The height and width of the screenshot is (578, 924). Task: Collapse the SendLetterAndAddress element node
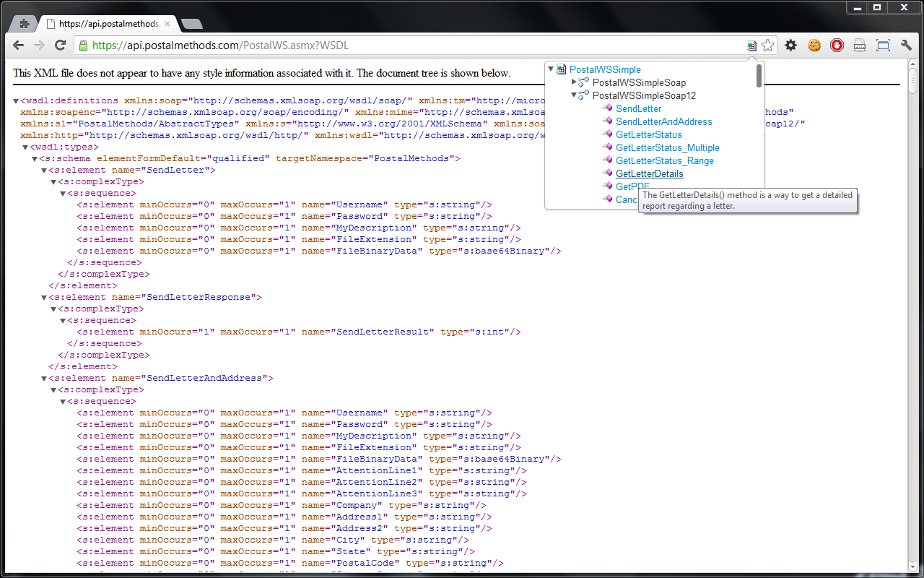click(43, 379)
